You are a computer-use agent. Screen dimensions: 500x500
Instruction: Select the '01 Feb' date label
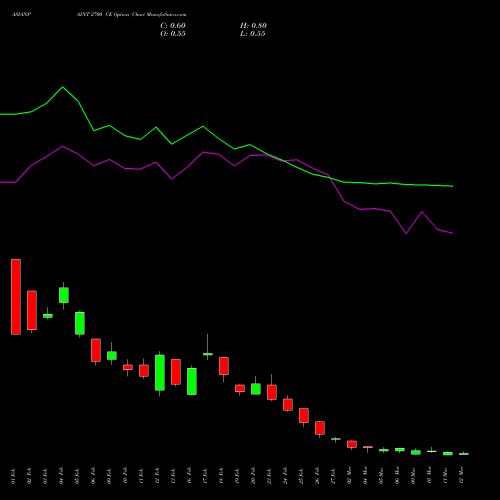click(x=13, y=476)
